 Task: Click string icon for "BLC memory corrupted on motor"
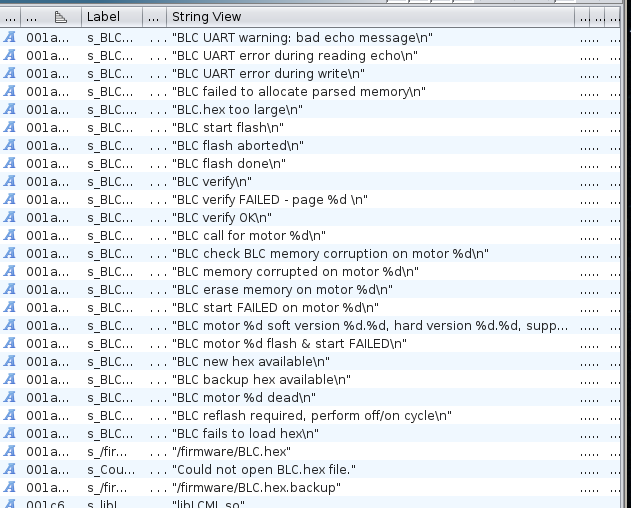click(10, 272)
